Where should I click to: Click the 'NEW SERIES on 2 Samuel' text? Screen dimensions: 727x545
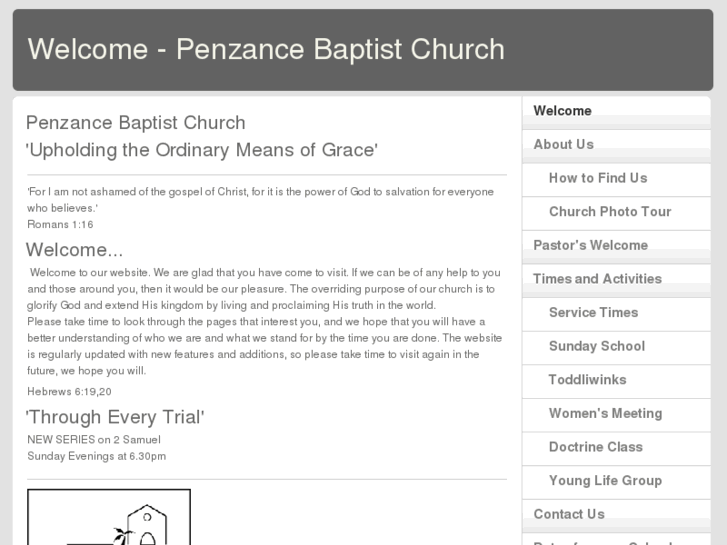[x=93, y=439]
